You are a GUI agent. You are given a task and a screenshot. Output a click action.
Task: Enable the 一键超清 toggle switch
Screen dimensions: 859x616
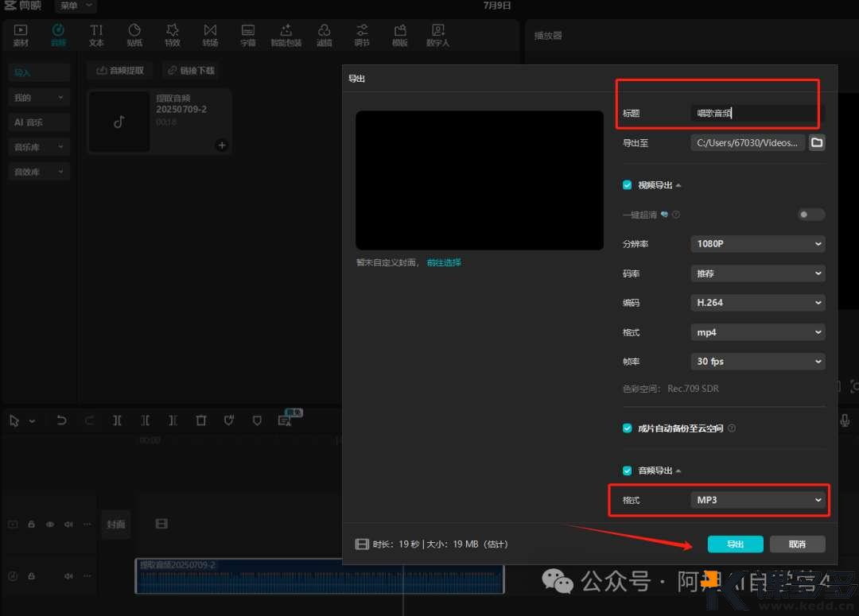click(810, 215)
